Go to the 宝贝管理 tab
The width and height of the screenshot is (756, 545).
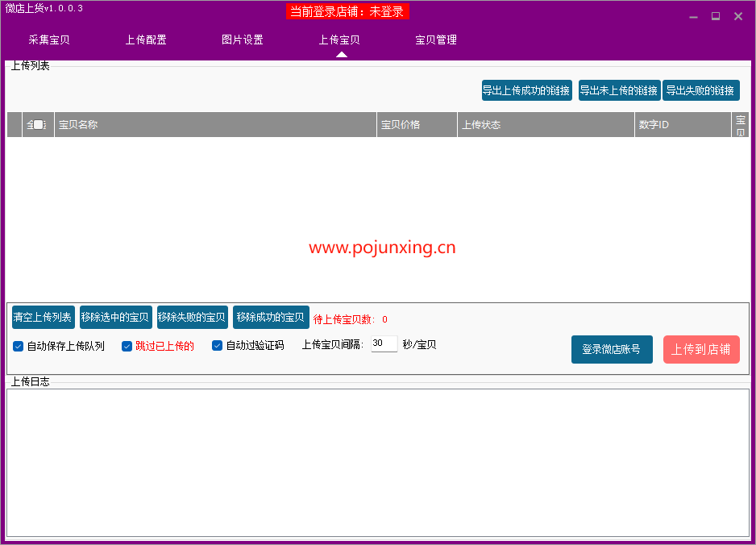[x=436, y=40]
